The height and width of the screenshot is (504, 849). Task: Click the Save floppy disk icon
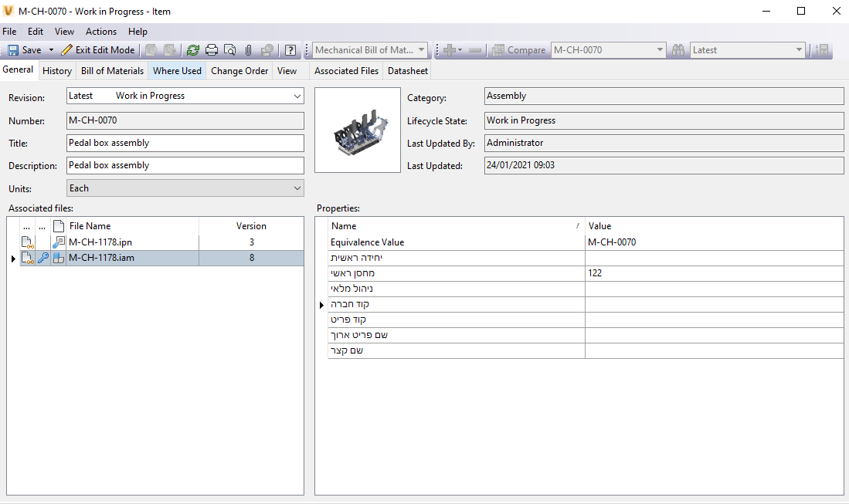[13, 50]
